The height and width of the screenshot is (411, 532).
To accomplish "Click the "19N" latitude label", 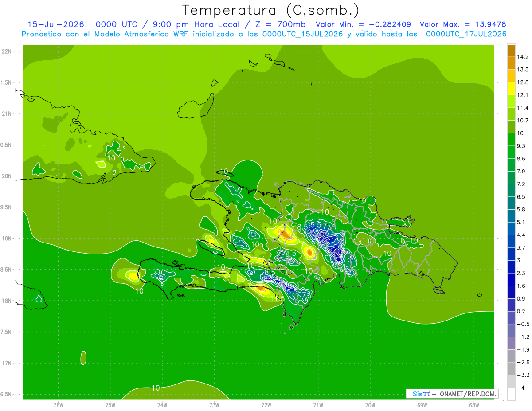I will 7,239.
